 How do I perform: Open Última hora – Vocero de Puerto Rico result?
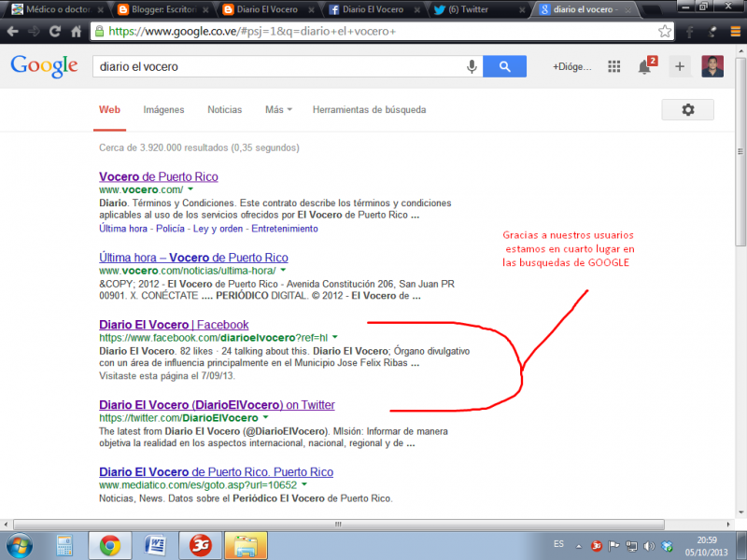coord(193,258)
